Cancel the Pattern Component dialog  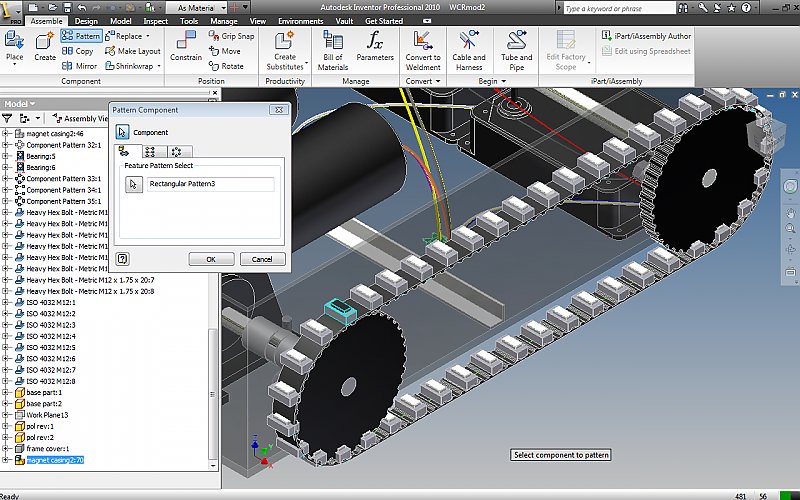click(261, 259)
